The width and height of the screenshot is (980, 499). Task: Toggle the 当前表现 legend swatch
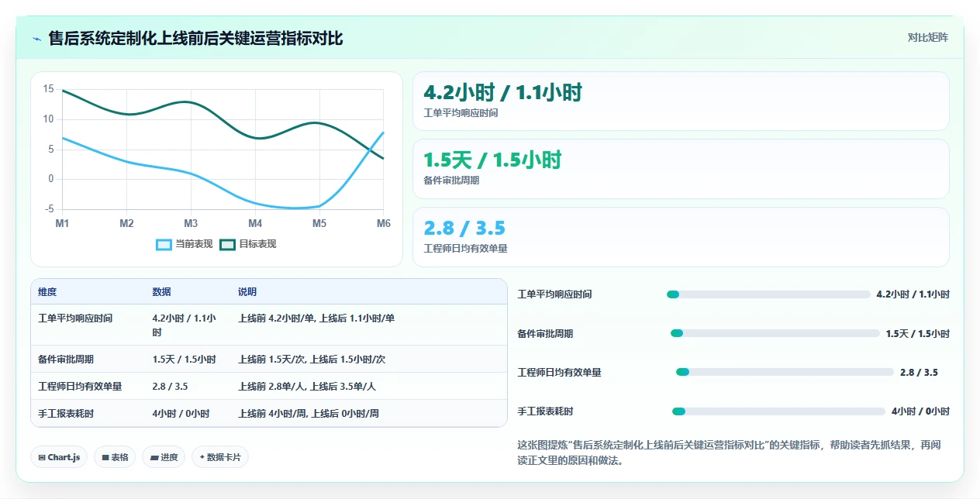click(x=164, y=244)
